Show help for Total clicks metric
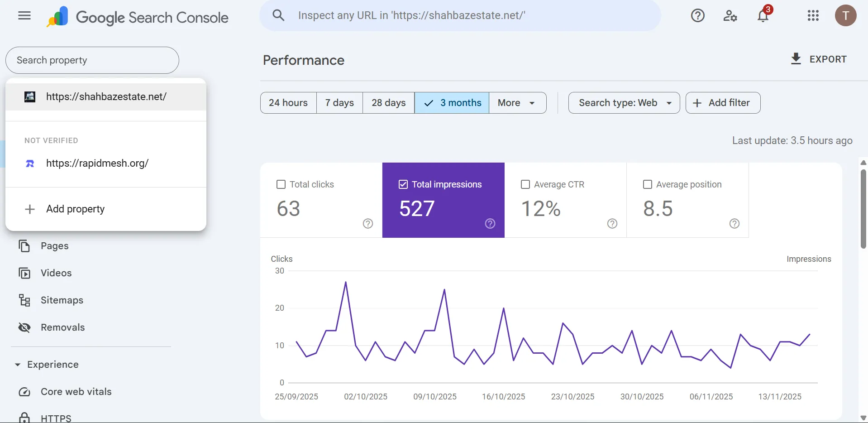 tap(368, 223)
